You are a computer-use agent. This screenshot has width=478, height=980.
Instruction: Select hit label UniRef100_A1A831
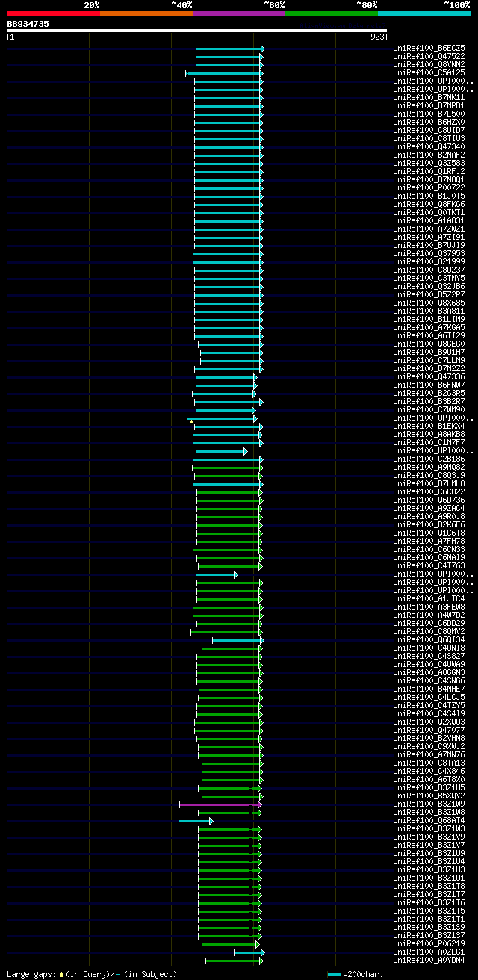click(x=430, y=220)
